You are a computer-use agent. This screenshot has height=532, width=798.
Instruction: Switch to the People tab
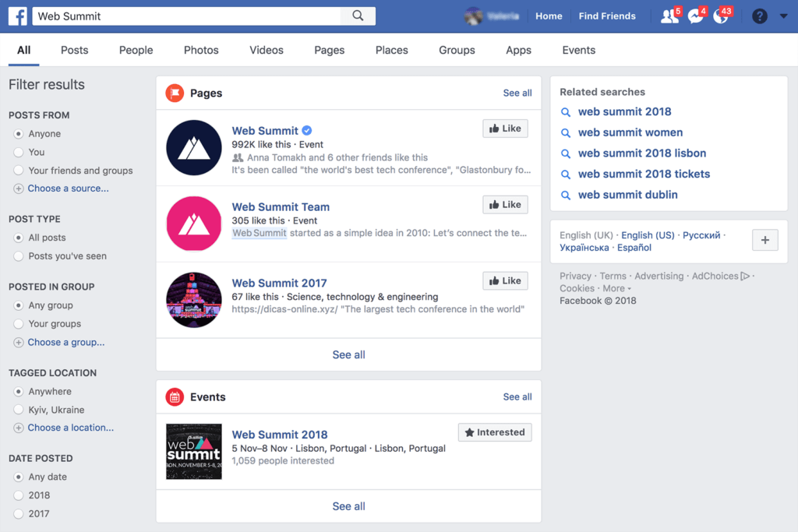(136, 50)
